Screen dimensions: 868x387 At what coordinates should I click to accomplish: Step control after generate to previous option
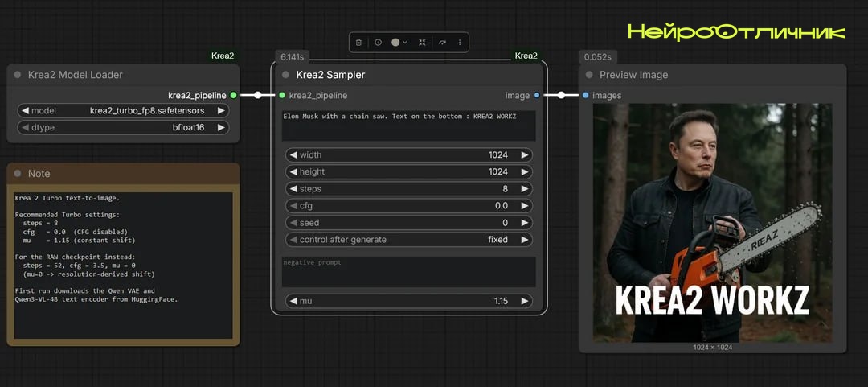click(x=293, y=240)
